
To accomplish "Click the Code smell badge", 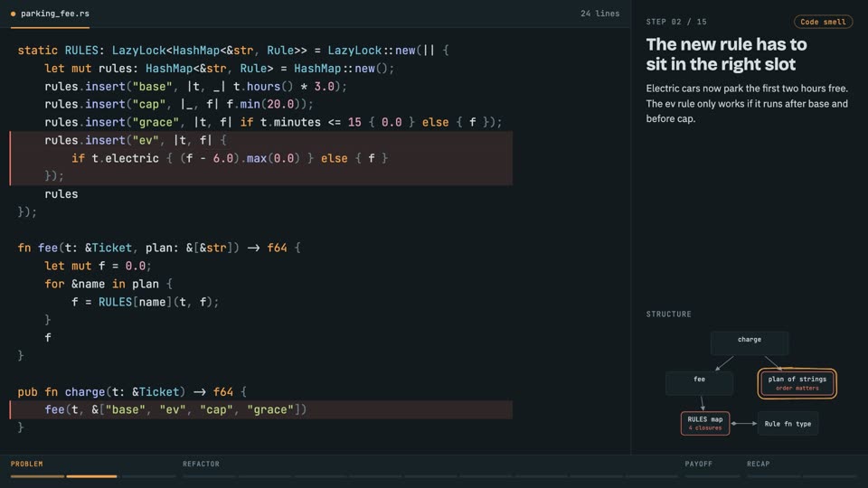I will [823, 22].
